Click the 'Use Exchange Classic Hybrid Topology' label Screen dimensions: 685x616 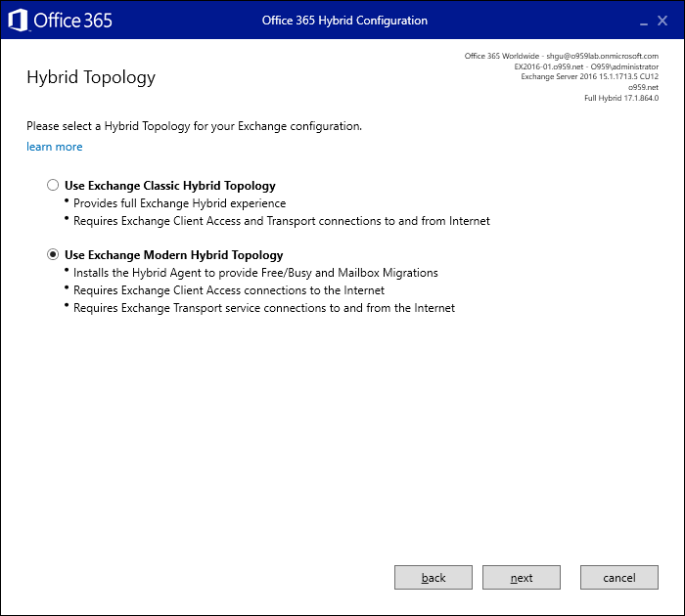pyautogui.click(x=170, y=186)
